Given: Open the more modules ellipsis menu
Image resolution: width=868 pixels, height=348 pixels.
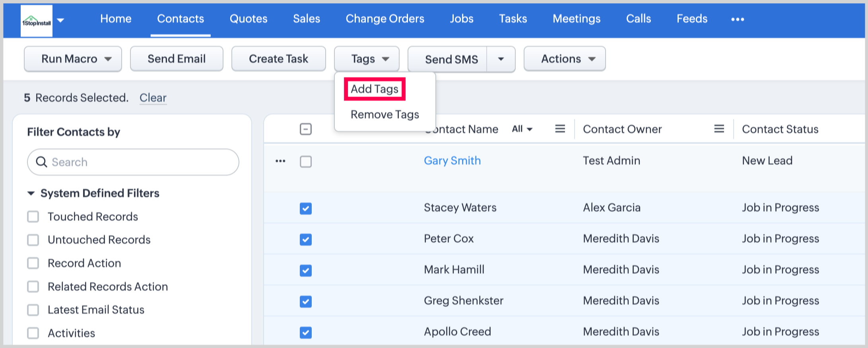Looking at the screenshot, I should [x=737, y=19].
